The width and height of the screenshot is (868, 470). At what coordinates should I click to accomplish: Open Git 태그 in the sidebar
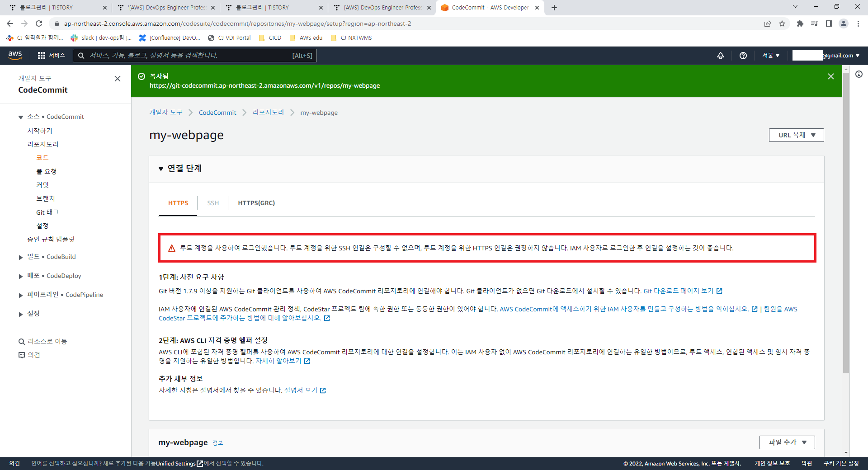point(47,212)
